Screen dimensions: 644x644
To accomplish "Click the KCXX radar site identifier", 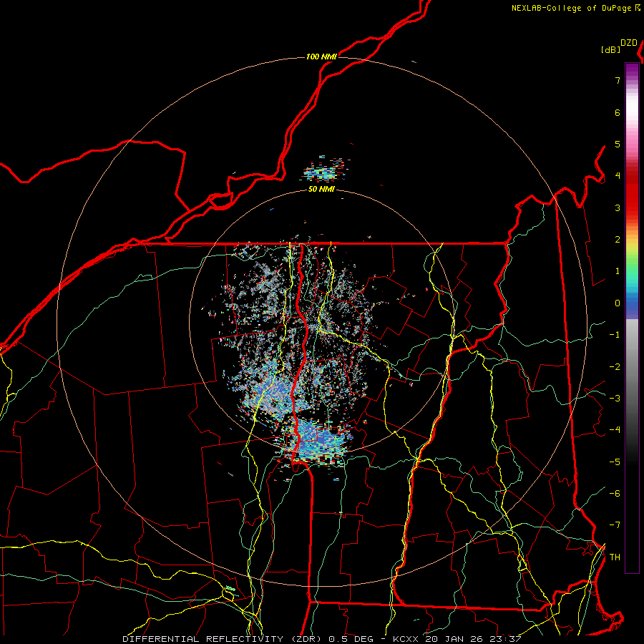I will 406,639.
